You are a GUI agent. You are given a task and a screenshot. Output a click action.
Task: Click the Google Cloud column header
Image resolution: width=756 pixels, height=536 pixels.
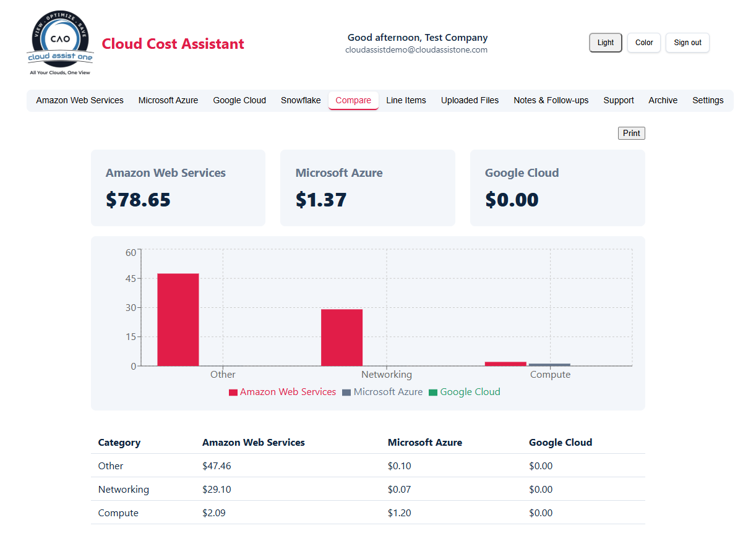(561, 443)
